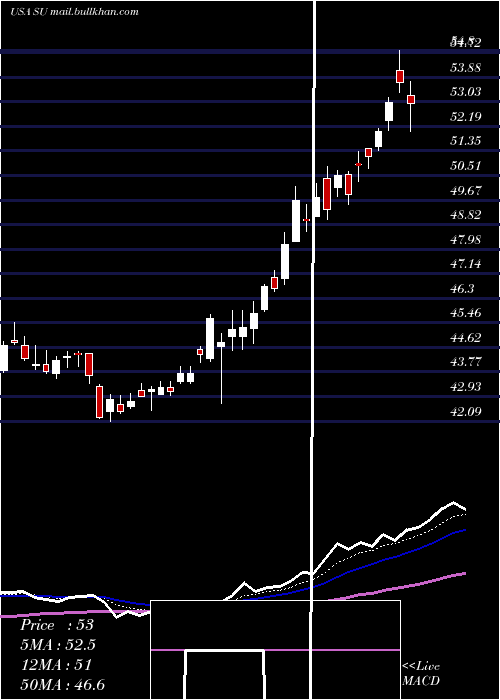Select the 44.62 price axis label
Image resolution: width=500 pixels, height=700 pixels.
466,338
